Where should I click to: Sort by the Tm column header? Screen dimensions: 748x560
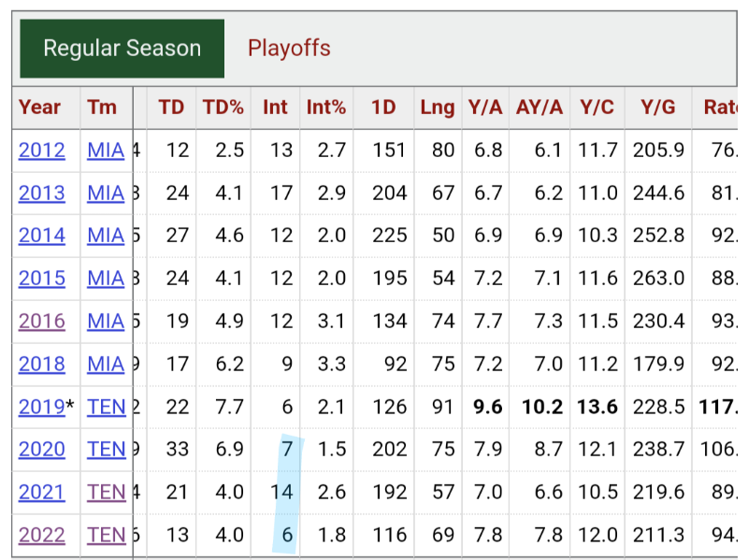102,108
